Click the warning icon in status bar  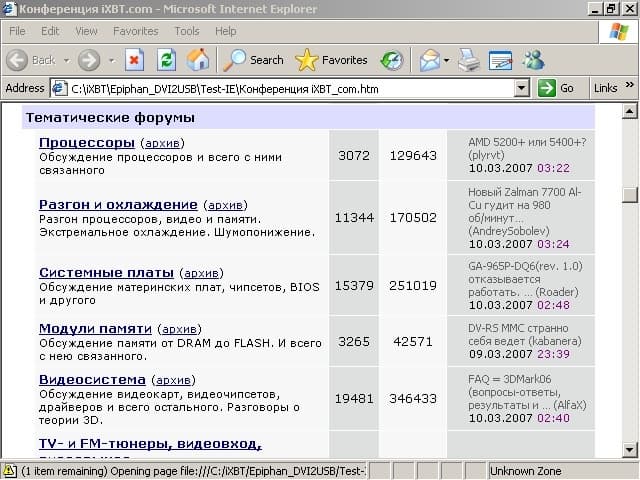[9, 471]
